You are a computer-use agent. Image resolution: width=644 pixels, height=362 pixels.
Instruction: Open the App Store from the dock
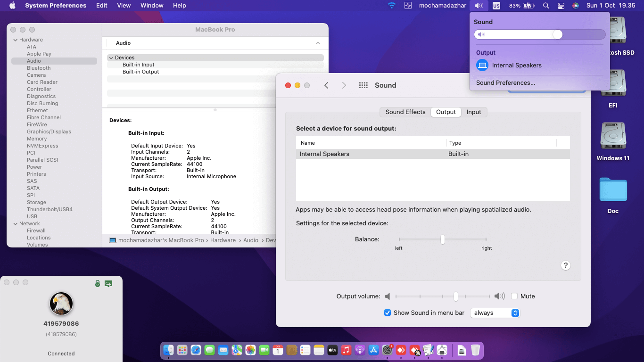pyautogui.click(x=373, y=350)
